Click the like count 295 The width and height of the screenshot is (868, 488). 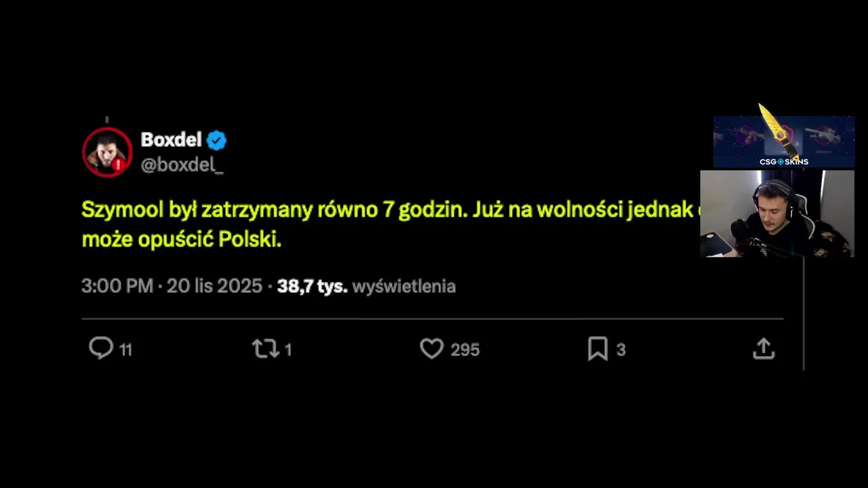465,350
